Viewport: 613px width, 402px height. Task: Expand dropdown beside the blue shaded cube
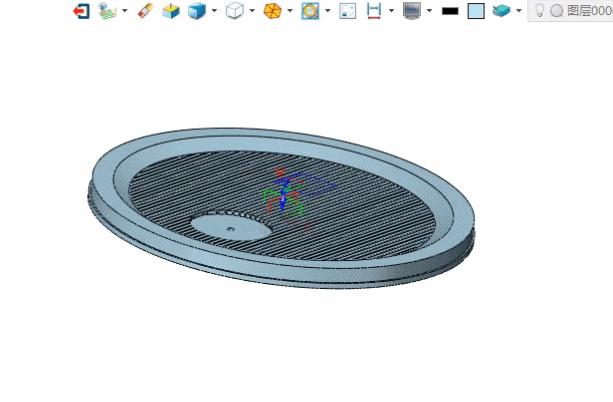click(x=214, y=11)
